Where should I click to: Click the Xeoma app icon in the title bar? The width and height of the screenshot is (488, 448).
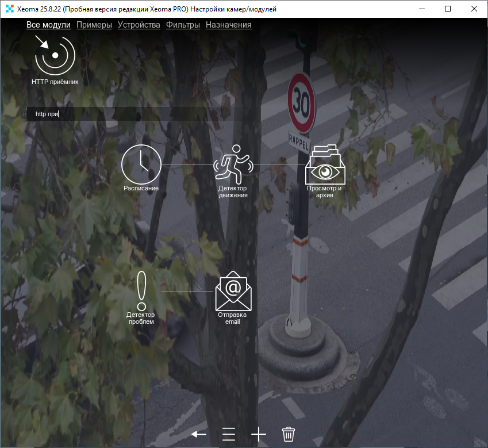click(9, 9)
